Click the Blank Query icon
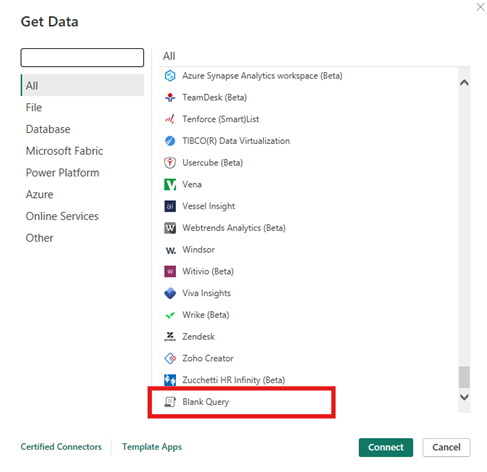Image resolution: width=487 pixels, height=472 pixels. [170, 402]
